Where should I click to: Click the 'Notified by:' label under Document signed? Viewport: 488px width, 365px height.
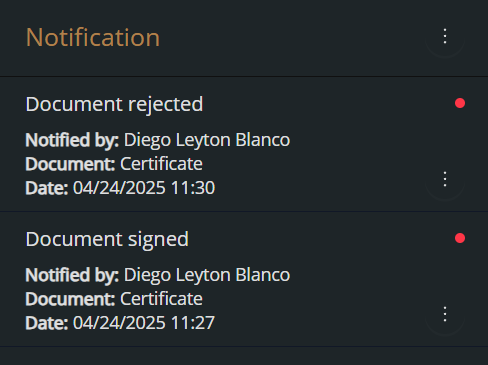click(x=72, y=275)
